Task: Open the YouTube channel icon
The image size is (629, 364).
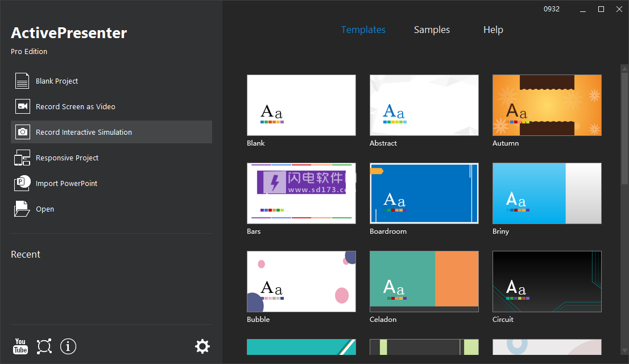Action: point(20,346)
